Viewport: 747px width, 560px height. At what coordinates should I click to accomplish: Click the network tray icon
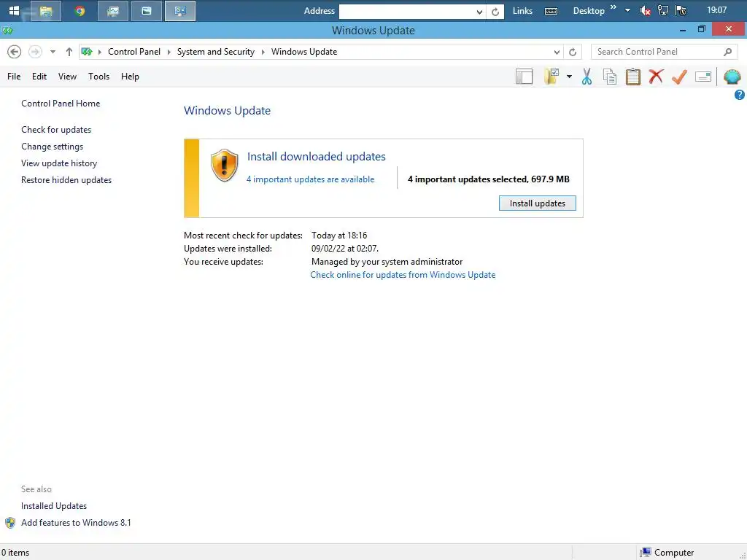pos(662,11)
